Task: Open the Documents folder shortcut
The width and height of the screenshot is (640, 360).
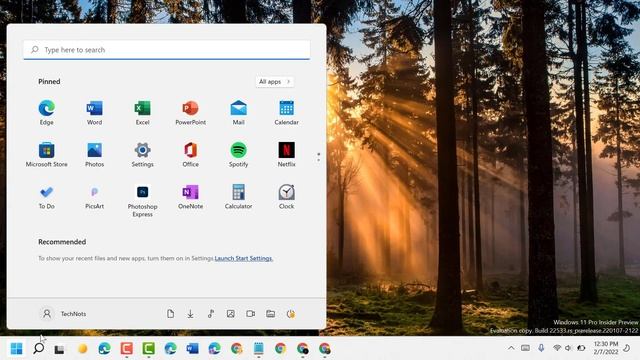Action: tap(171, 313)
